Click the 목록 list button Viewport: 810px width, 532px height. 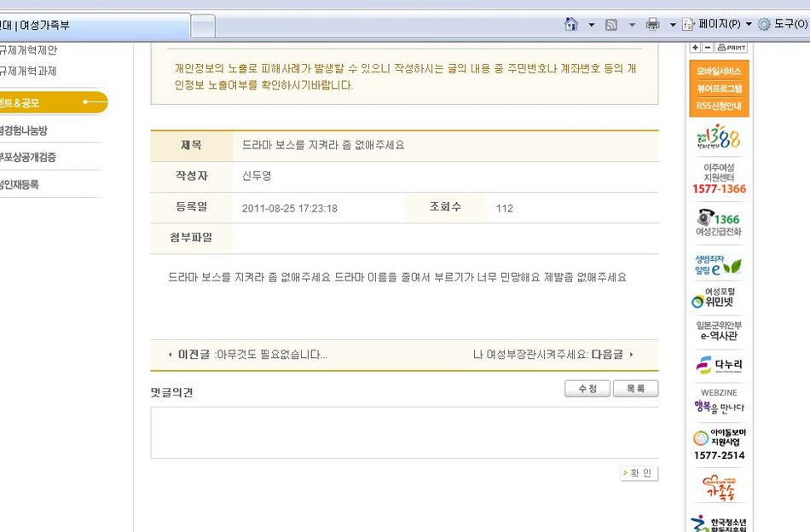pos(635,389)
